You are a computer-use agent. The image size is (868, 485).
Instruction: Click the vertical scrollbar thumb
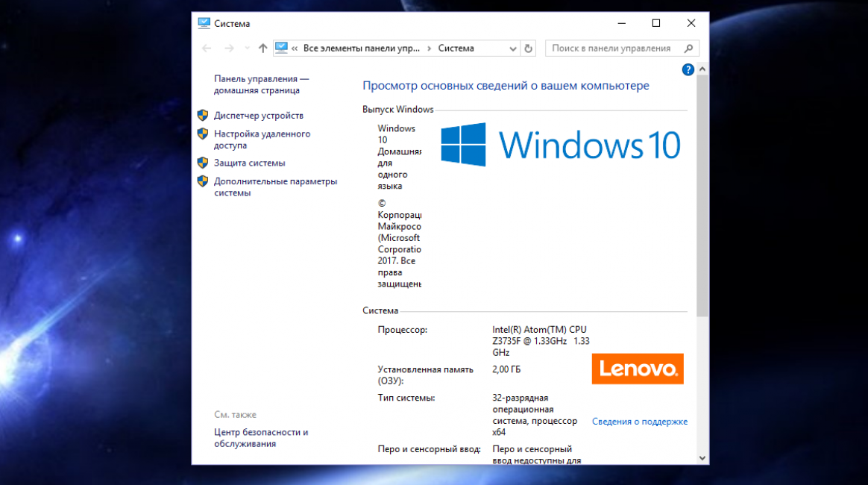(x=702, y=196)
